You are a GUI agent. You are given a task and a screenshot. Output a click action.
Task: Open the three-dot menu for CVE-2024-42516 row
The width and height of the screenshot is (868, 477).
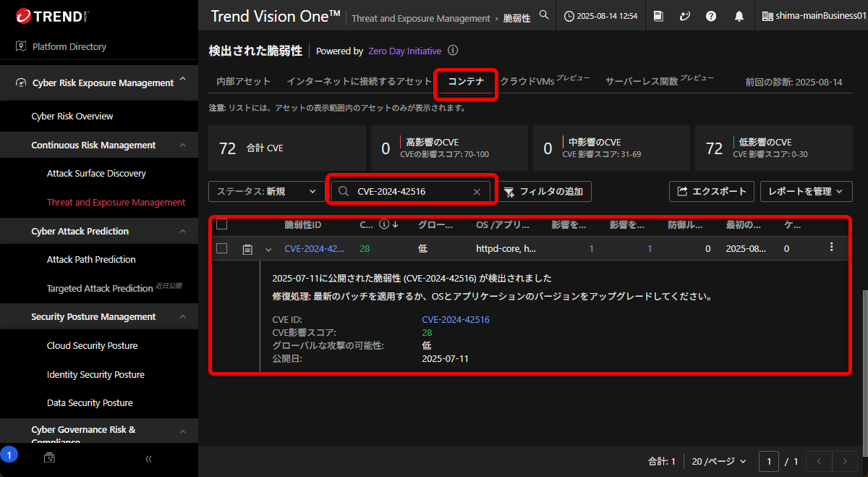coord(831,248)
